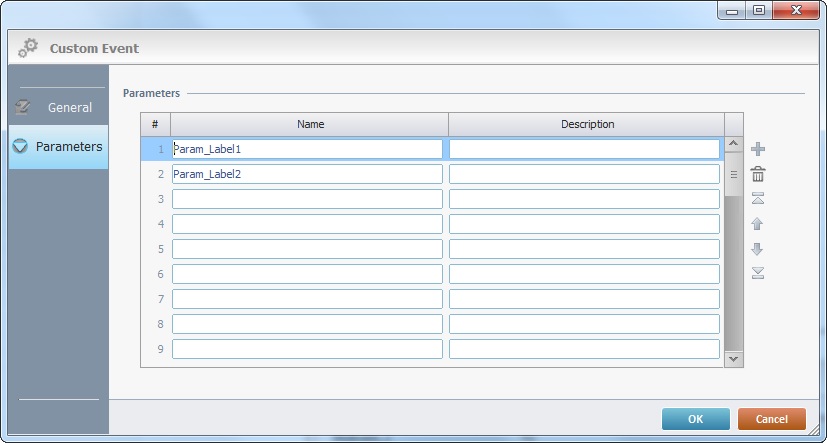Click the Description field of row 1
The width and height of the screenshot is (827, 443).
(x=584, y=149)
